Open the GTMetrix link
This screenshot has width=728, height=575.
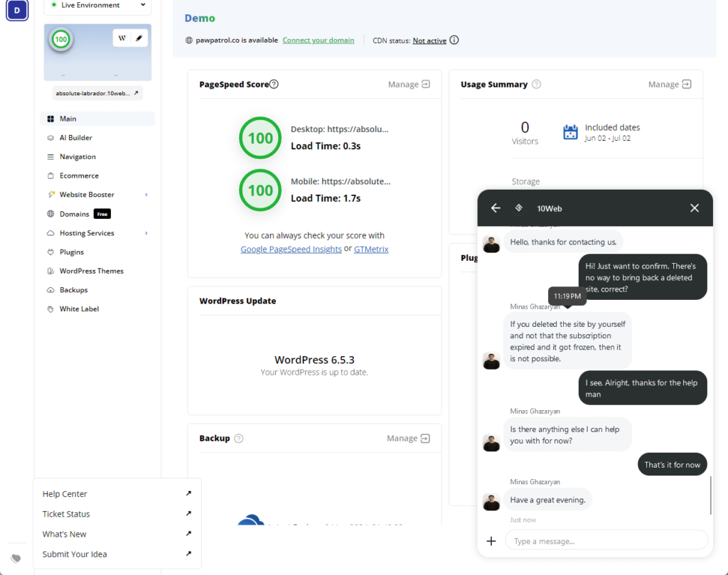pyautogui.click(x=371, y=249)
